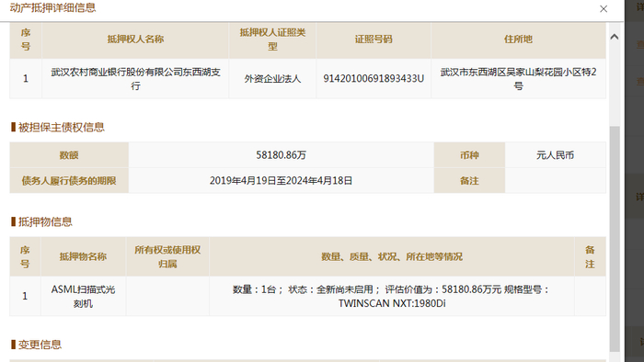Viewport: 644px width, 362px height.
Task: Click the 外资企业法人 cell
Action: (x=272, y=79)
